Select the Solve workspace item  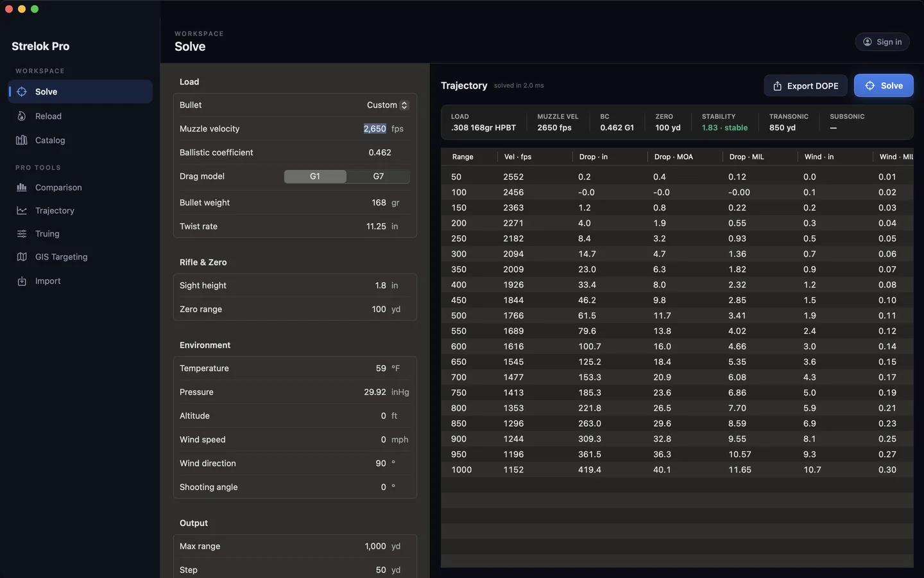point(80,92)
